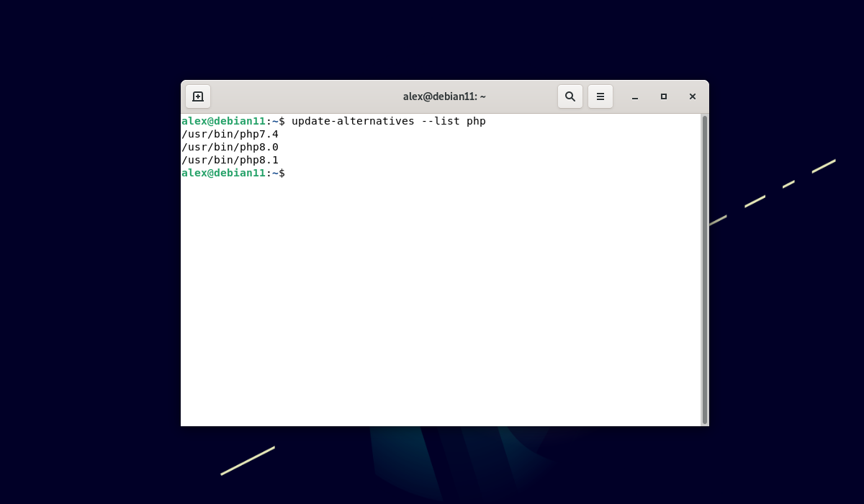Click the /usr/bin/php7.4 output line

point(230,134)
